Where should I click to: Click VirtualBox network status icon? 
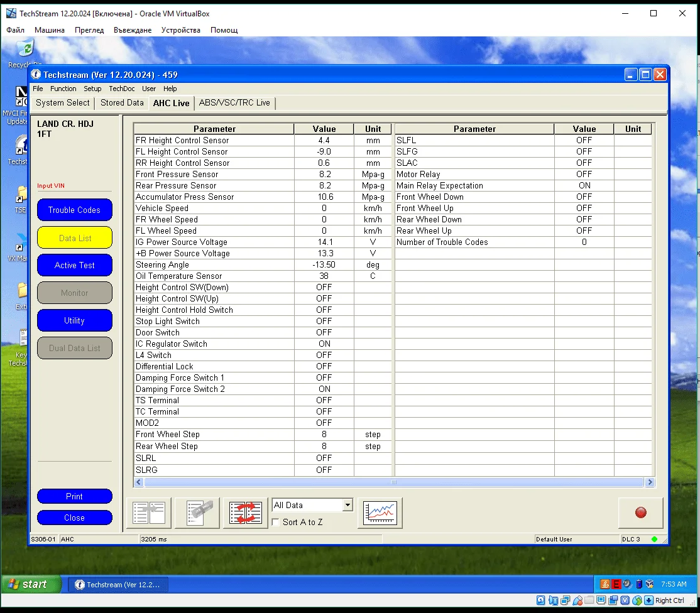click(565, 600)
